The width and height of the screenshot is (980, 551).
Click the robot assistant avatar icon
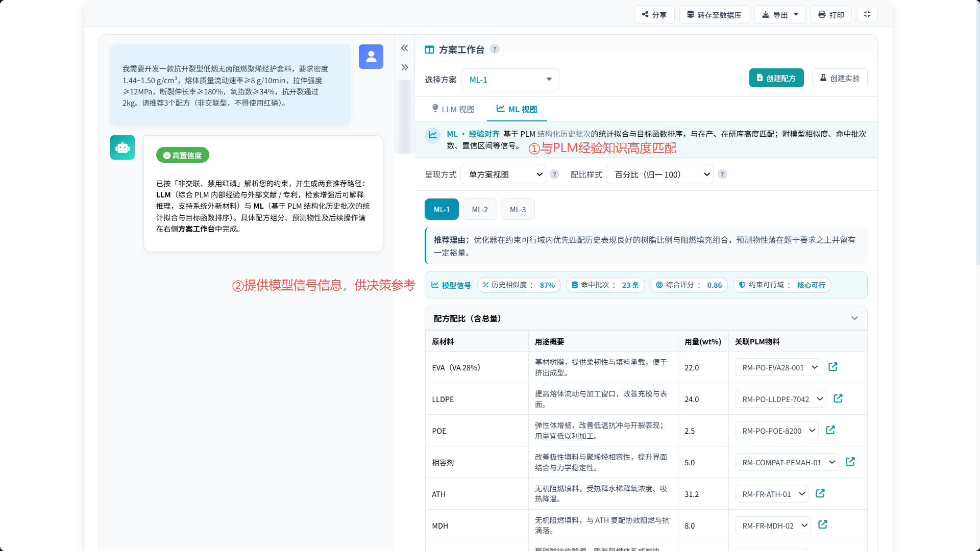click(122, 147)
